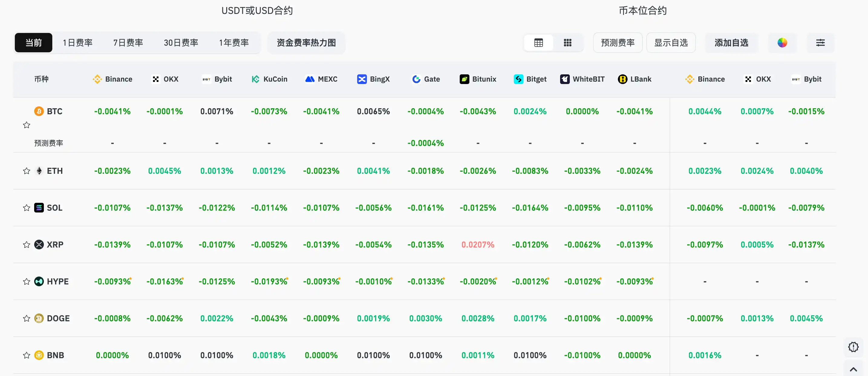Switch to table view layout

click(538, 43)
